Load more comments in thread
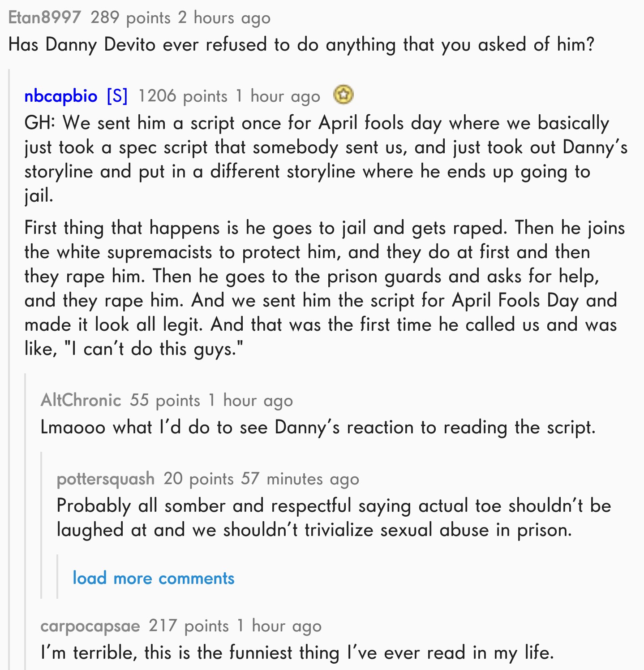 153,578
